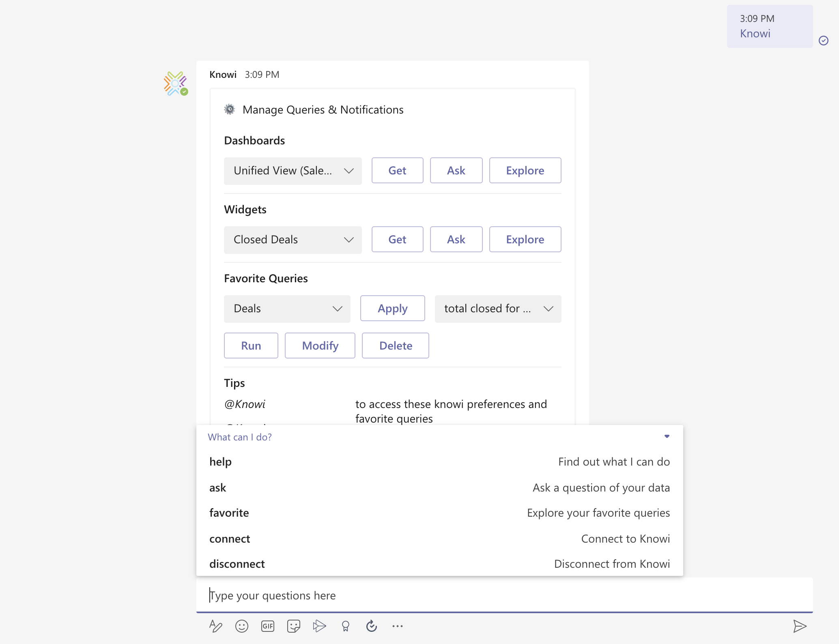The width and height of the screenshot is (839, 644).
Task: Click the Knowi bot avatar
Action: 175,84
